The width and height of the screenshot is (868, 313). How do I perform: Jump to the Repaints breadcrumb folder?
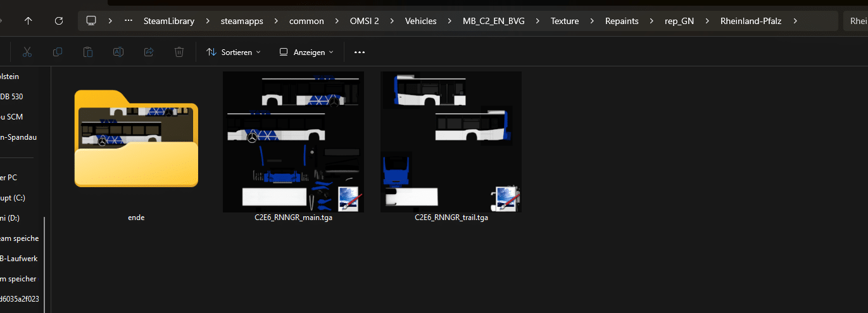pos(620,21)
